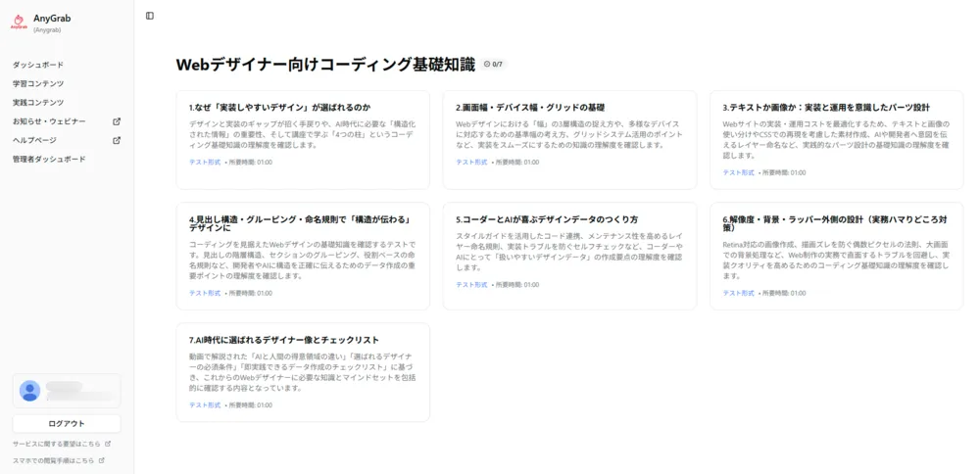Viewport: 980px width, 474px height.
Task: Click the user avatar icon
Action: point(29,391)
